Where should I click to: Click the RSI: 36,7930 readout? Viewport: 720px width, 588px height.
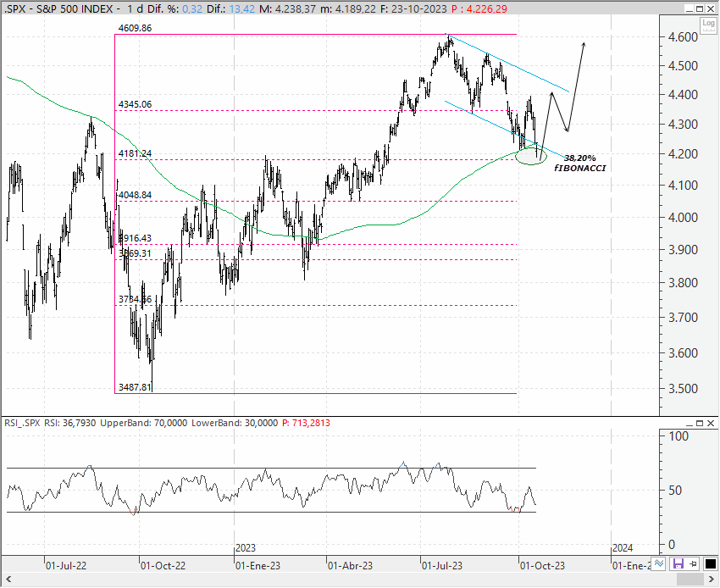pyautogui.click(x=69, y=423)
